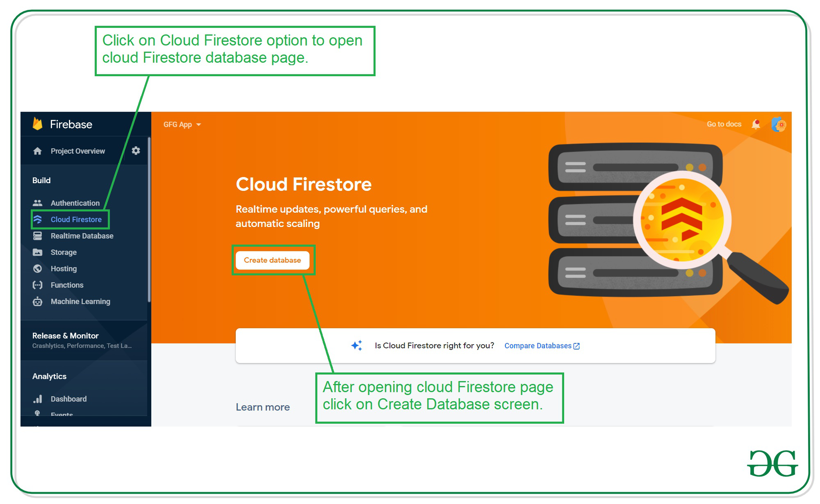Screen dimensions: 820x504
Task: Open the notifications bell
Action: click(756, 124)
